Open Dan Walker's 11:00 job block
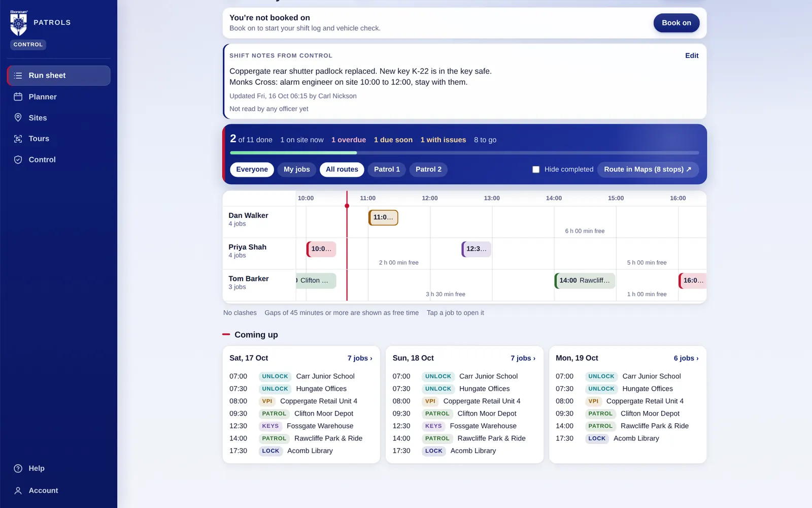 [383, 217]
